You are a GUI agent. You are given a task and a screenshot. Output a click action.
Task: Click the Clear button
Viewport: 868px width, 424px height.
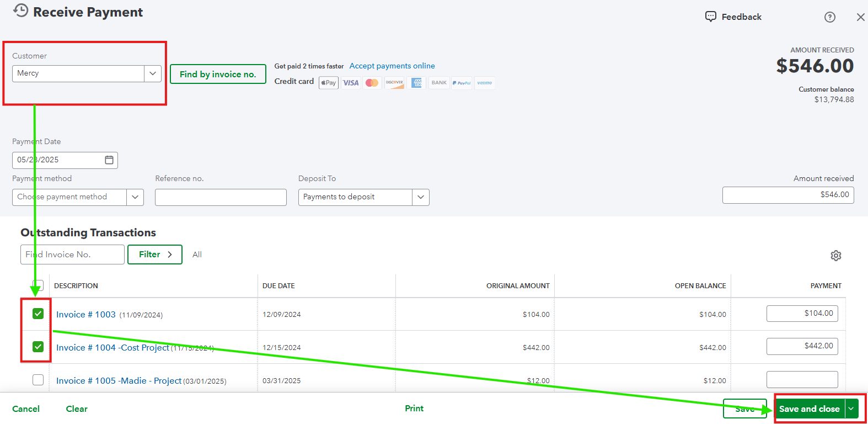tap(77, 409)
